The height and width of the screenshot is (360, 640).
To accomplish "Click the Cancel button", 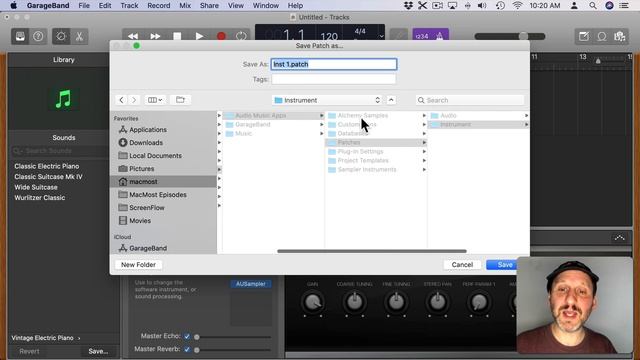I will coord(462,264).
